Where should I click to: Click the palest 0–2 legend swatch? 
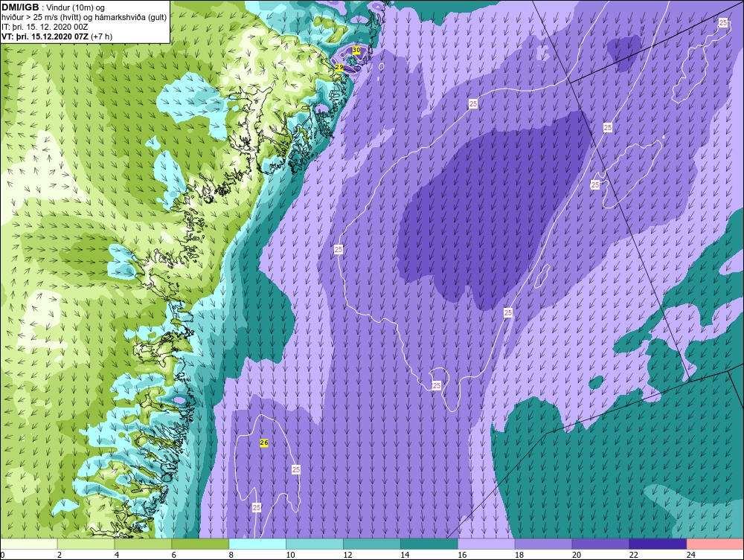click(29, 544)
